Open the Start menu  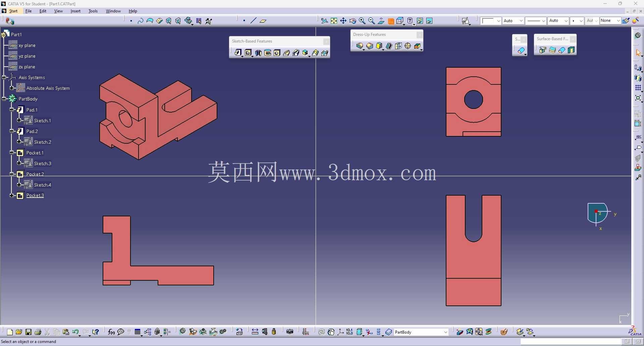click(13, 11)
